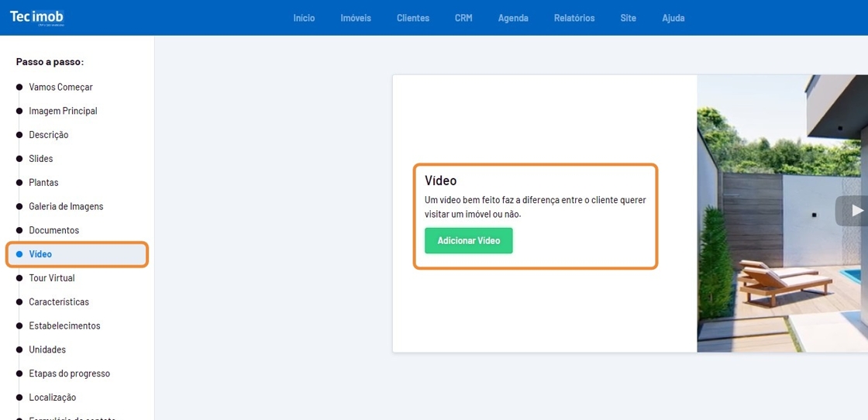Go to the Imagem Principal step

(63, 111)
